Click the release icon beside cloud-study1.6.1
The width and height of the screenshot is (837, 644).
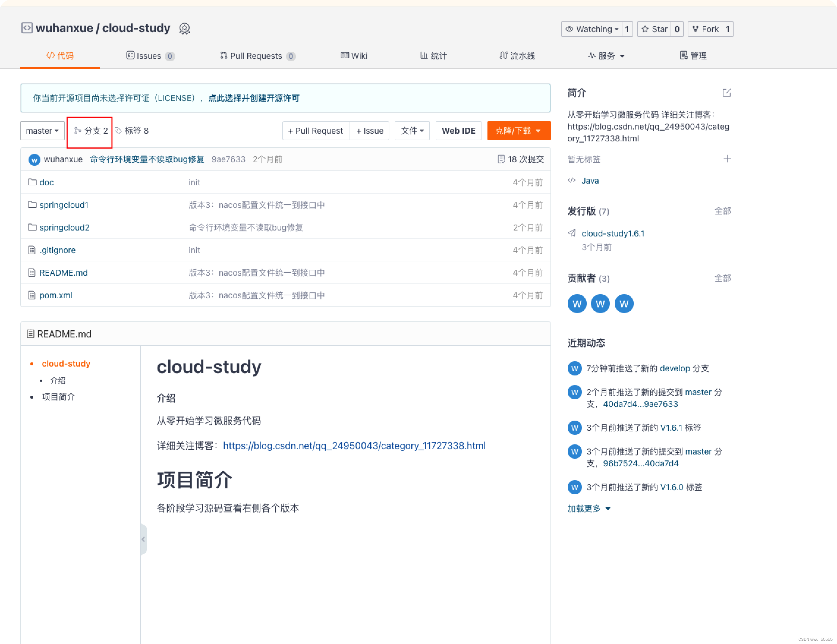(x=572, y=233)
